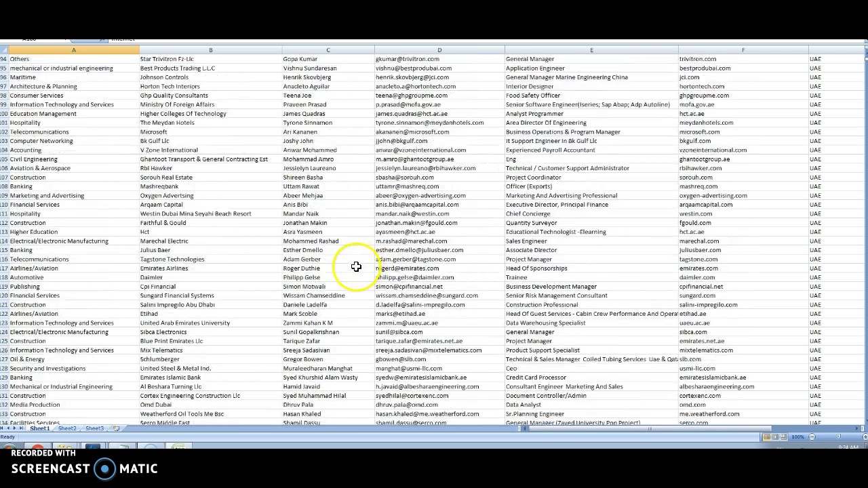This screenshot has height=488, width=868.
Task: Select cell 'Gregor Bowen'
Action: tap(303, 359)
